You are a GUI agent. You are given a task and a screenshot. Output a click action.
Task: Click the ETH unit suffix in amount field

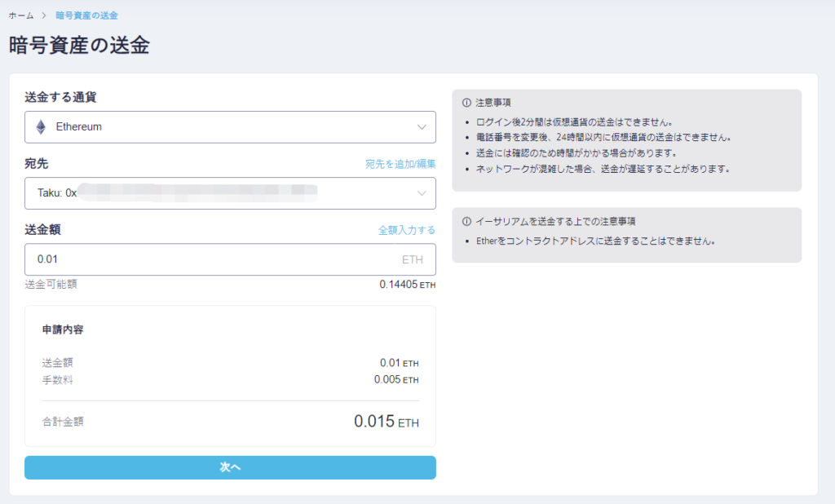click(x=412, y=259)
